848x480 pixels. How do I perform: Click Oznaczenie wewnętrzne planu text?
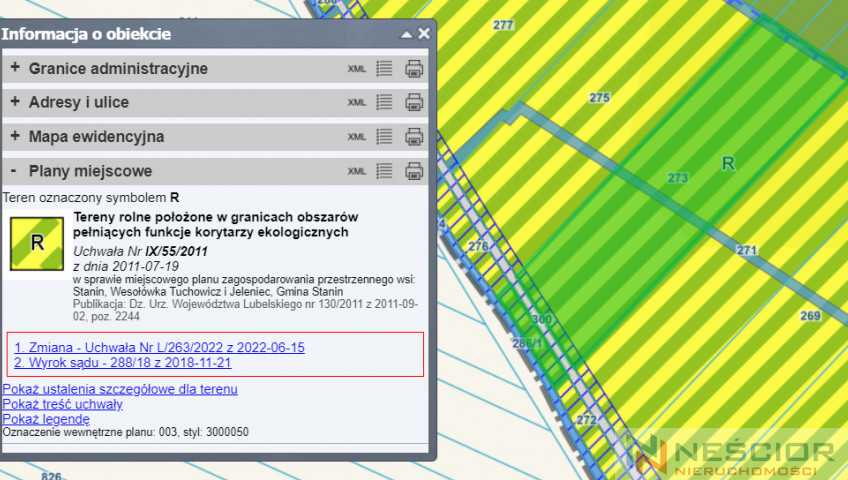coord(125,432)
